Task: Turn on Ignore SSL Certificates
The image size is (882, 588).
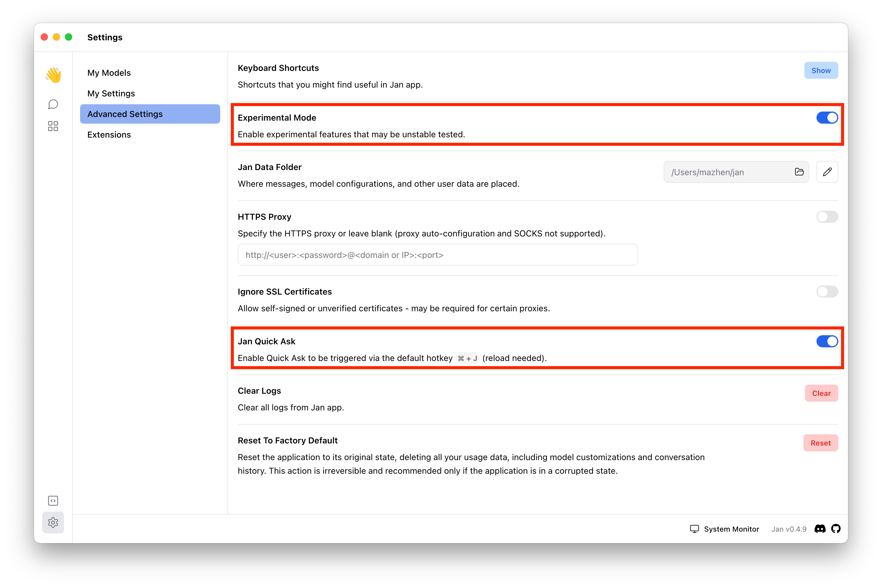Action: pos(827,292)
